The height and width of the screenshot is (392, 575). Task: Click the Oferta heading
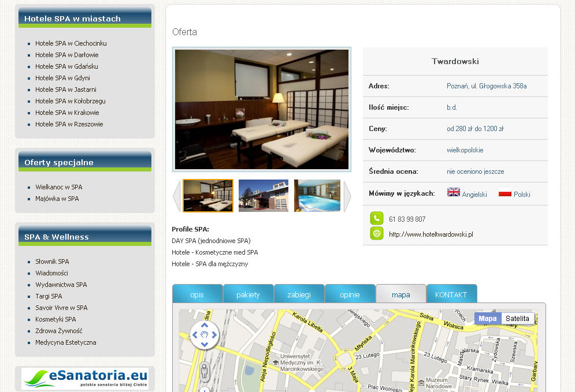(x=184, y=32)
